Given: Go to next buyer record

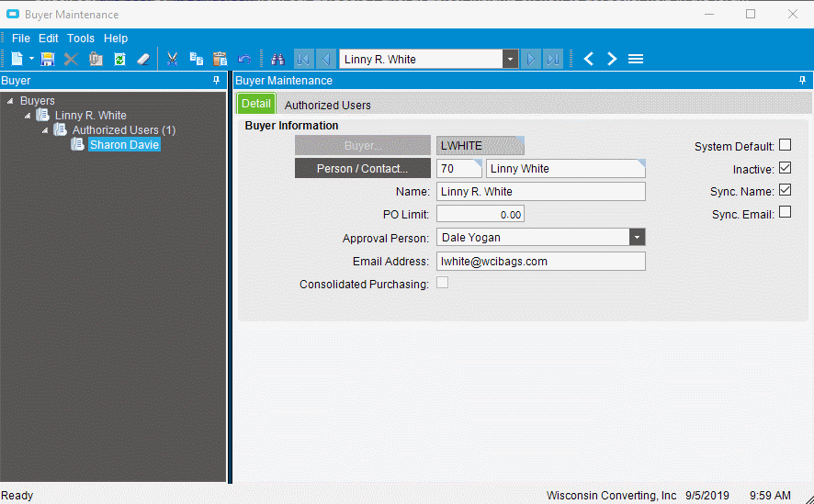Looking at the screenshot, I should tap(530, 59).
